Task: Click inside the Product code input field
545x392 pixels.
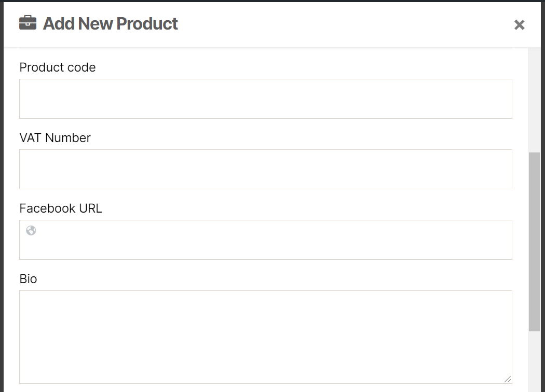Action: pyautogui.click(x=265, y=99)
